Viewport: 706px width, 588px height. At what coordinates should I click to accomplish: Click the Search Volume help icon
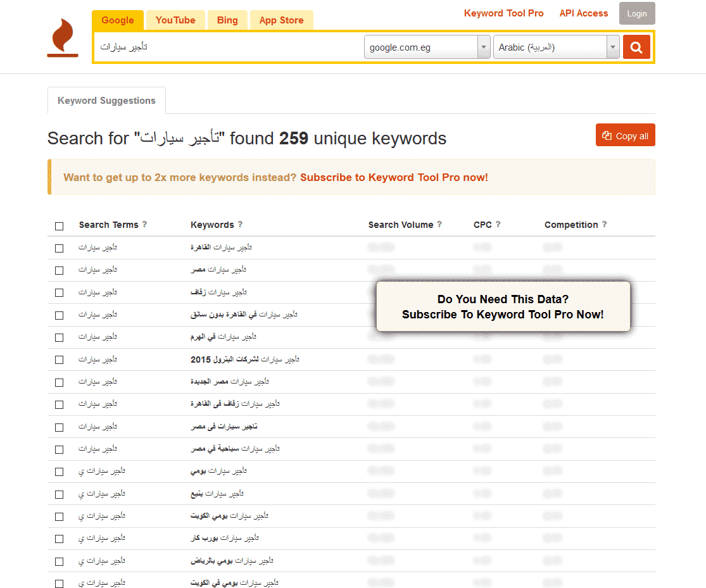pyautogui.click(x=439, y=224)
